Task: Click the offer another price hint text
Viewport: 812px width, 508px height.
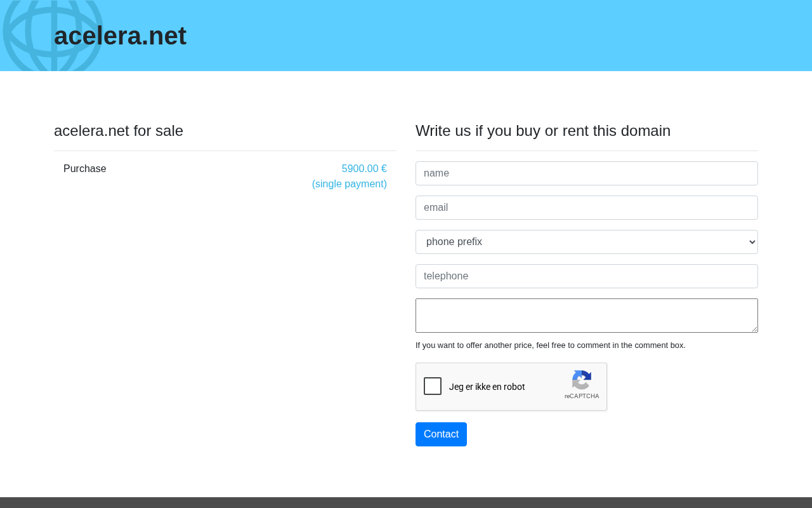Action: point(551,345)
